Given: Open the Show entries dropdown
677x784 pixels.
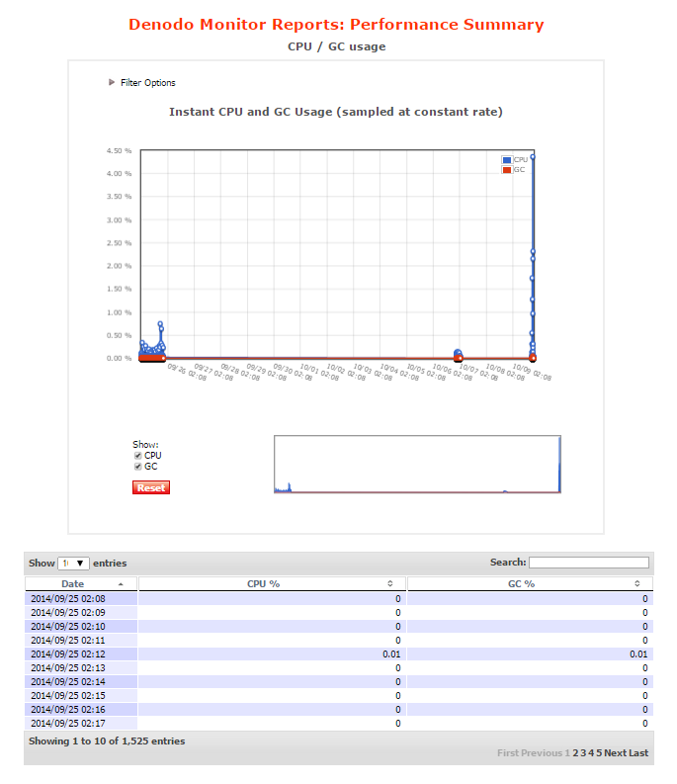Looking at the screenshot, I should coord(73,563).
